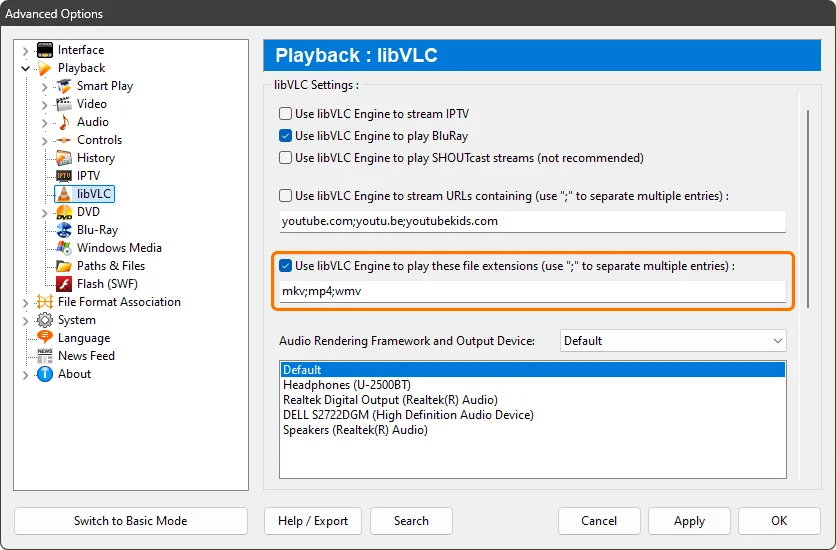Viewport: 836px width, 550px height.
Task: Click the Smart Play graduate icon
Action: tap(64, 86)
